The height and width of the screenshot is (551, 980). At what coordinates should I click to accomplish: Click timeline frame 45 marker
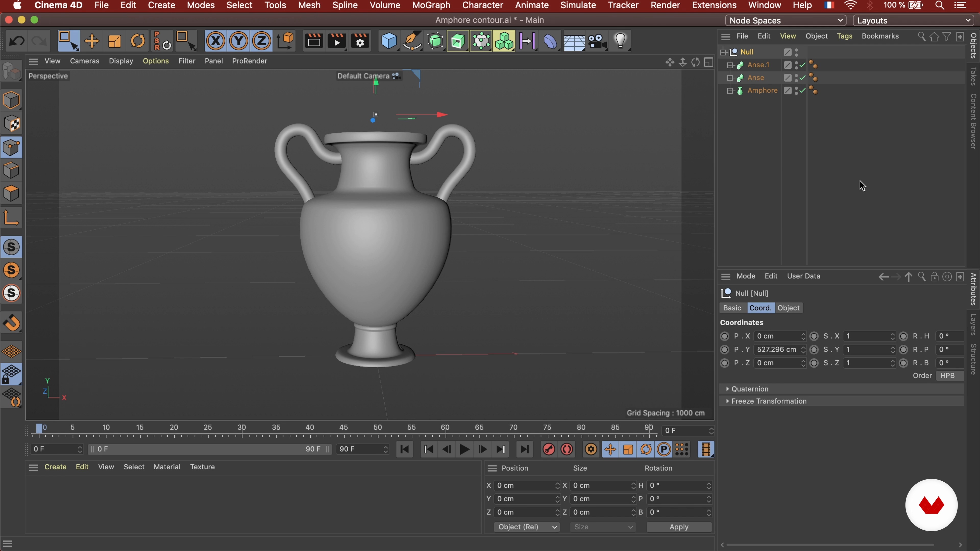tap(344, 428)
